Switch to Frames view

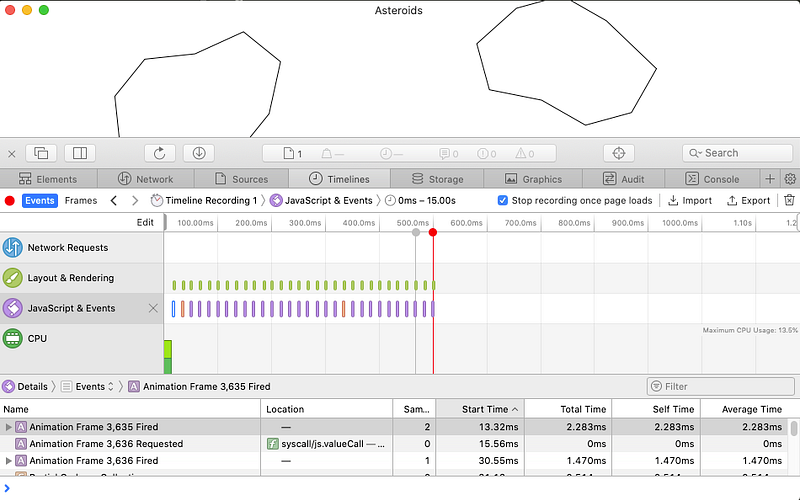[81, 201]
